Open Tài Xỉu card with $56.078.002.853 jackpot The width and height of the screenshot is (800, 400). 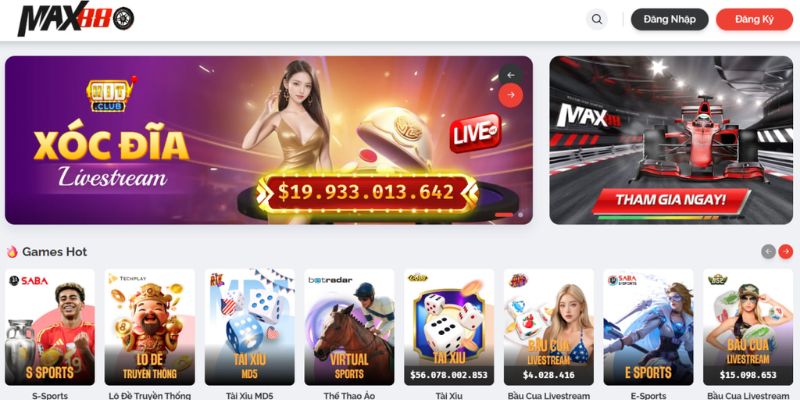click(449, 327)
